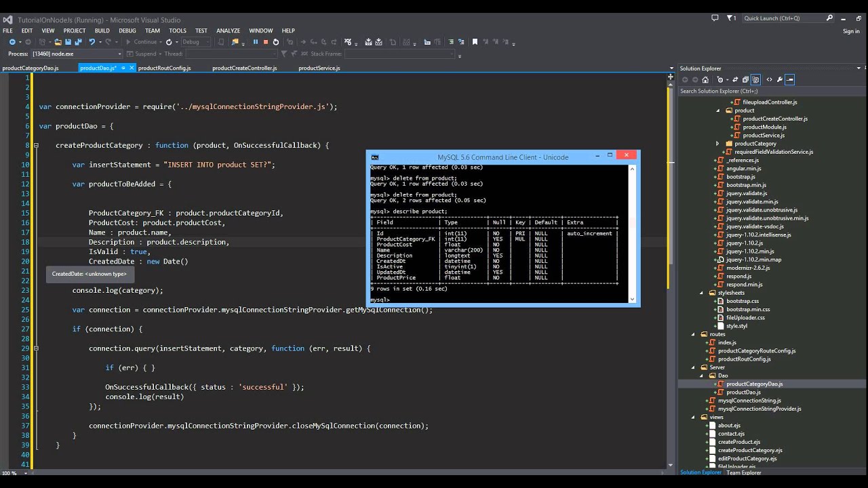This screenshot has width=868, height=488.
Task: Click Sync with Active Document icon
Action: [x=735, y=79]
